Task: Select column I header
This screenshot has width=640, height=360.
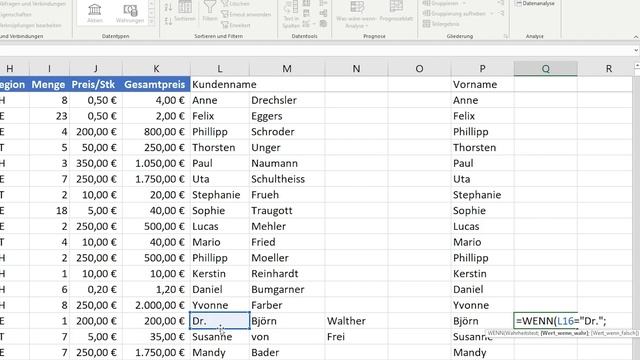Action: coord(49,69)
